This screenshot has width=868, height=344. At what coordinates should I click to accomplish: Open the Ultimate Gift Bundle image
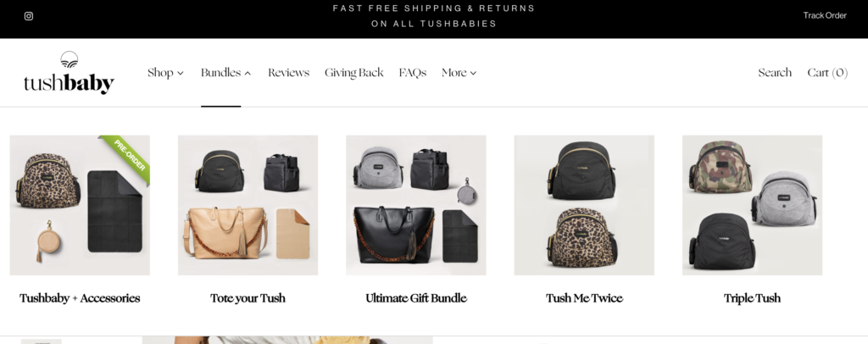coord(415,205)
